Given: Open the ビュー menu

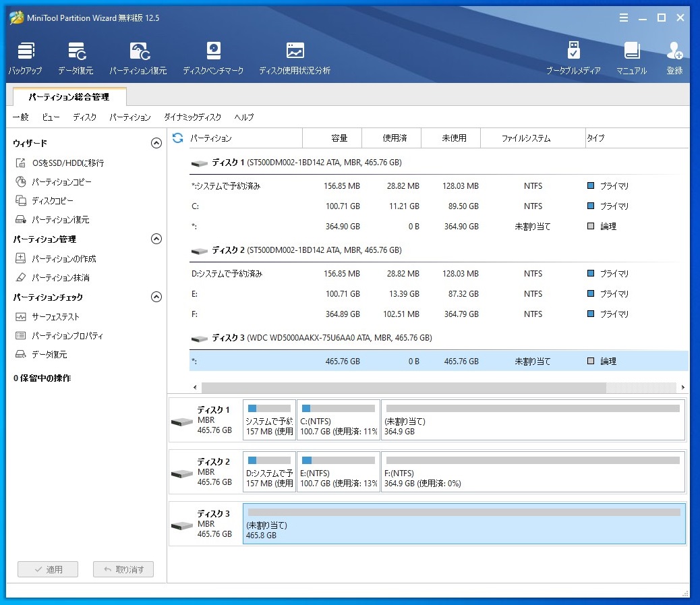Looking at the screenshot, I should (x=51, y=117).
